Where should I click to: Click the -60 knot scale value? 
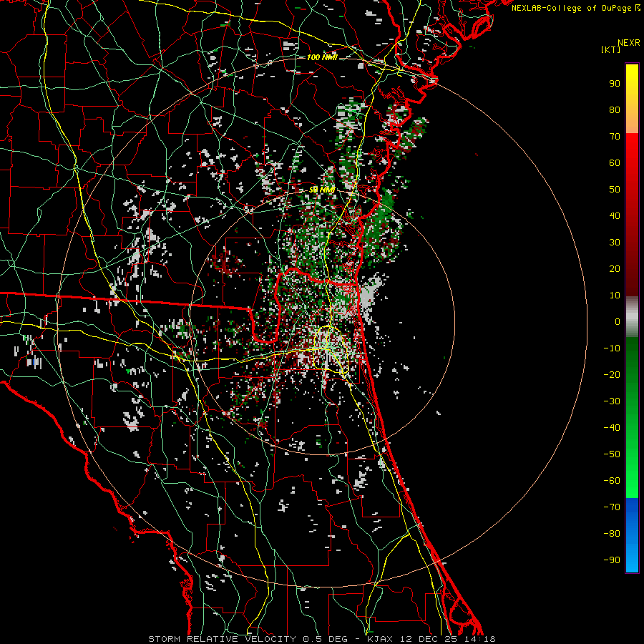pos(612,481)
